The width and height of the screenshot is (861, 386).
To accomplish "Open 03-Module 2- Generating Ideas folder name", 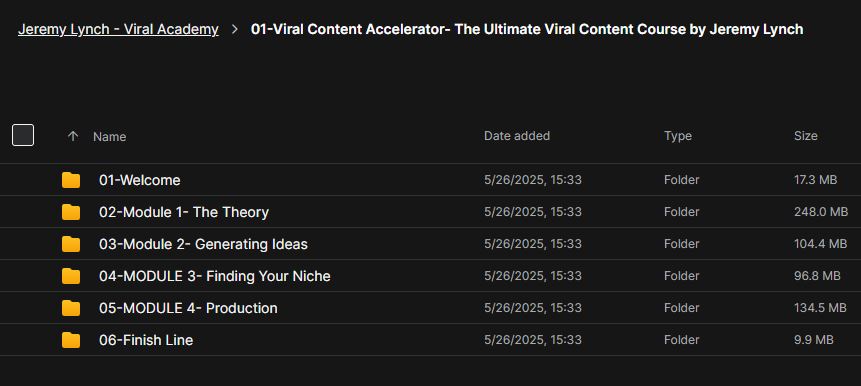I will coord(203,244).
